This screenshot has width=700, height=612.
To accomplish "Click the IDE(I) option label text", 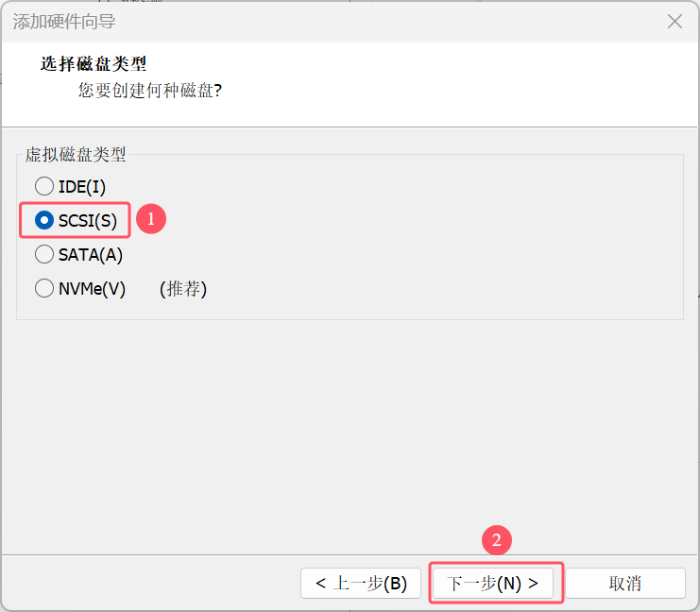I will pyautogui.click(x=82, y=187).
